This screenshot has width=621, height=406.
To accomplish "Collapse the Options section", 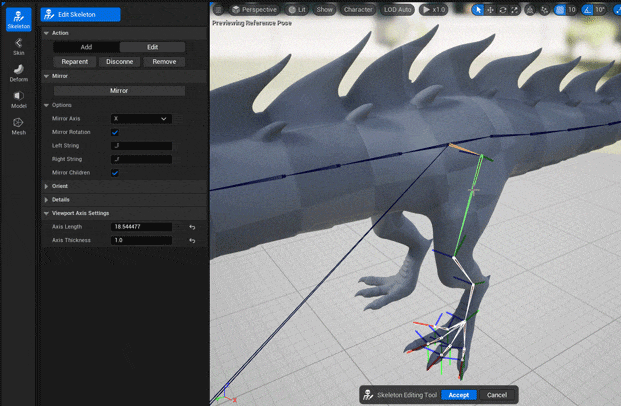I will pyautogui.click(x=46, y=105).
